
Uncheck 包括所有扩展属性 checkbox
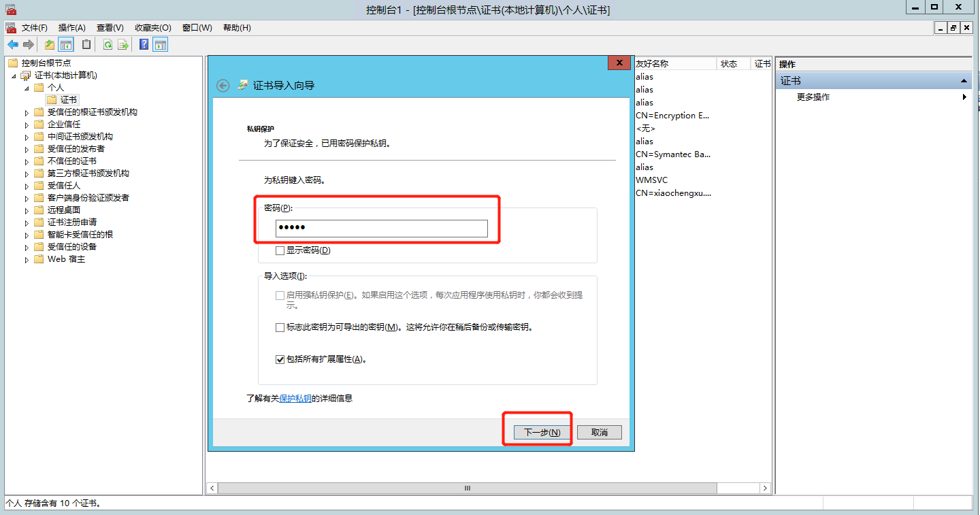click(x=280, y=359)
